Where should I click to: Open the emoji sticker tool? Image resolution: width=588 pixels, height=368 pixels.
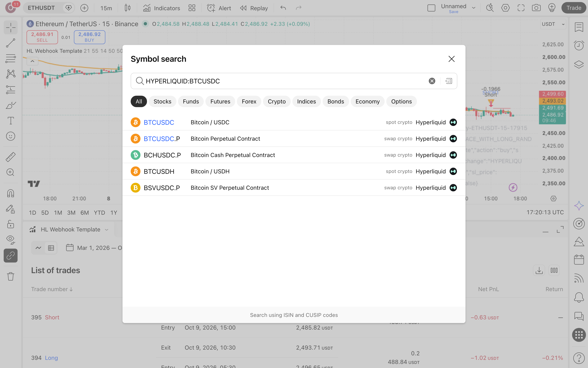click(10, 136)
